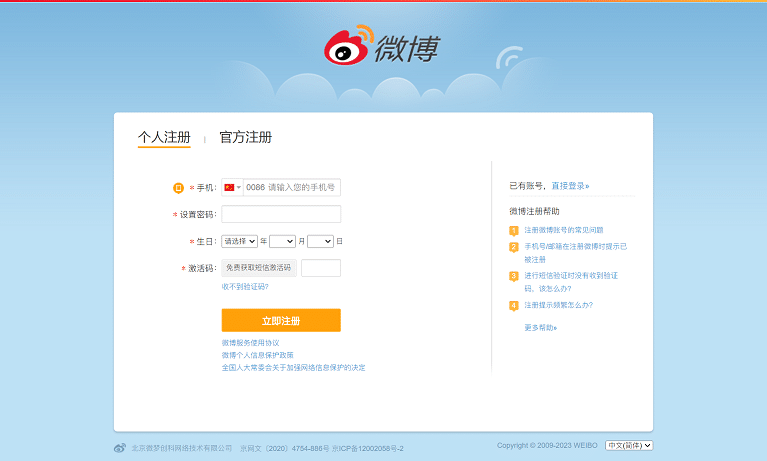
Task: Open the birthday day dropdown
Action: click(x=320, y=241)
